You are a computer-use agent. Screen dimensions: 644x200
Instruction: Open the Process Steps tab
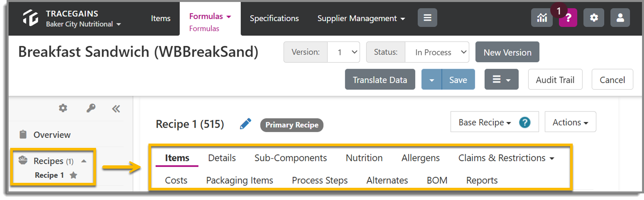[x=320, y=181]
